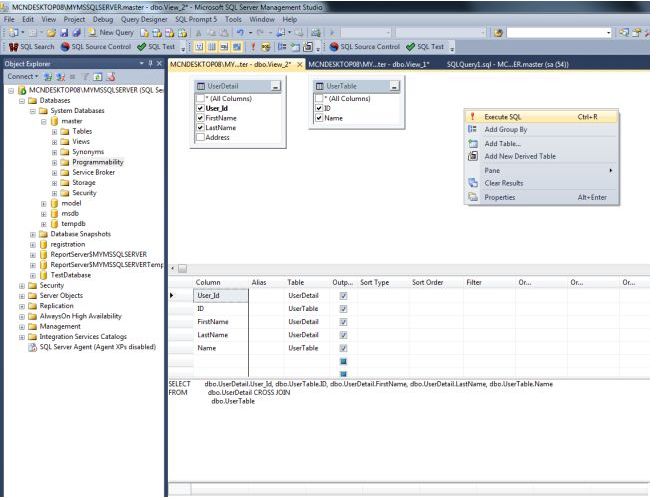Screen dimensions: 656x500
Task: Check the Address column in UserDetail
Action: tap(200, 137)
